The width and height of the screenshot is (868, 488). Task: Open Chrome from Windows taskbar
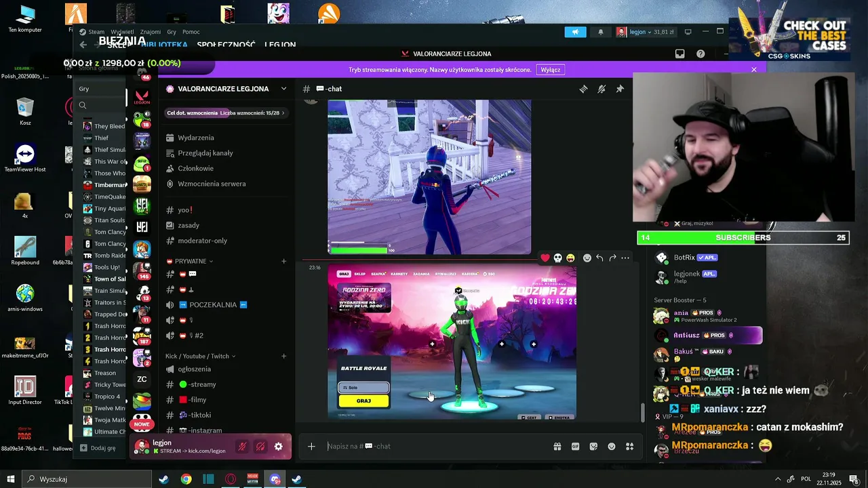186,479
